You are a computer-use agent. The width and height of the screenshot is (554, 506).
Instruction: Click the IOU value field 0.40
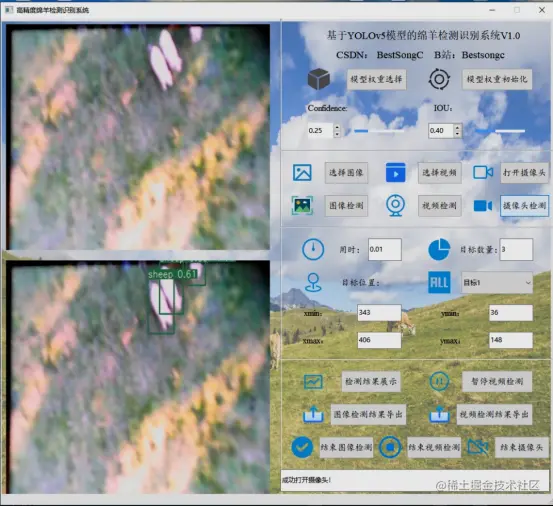(441, 131)
